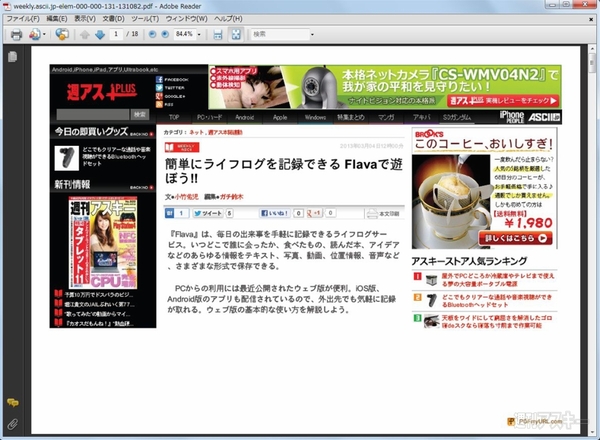Image resolution: width=600 pixels, height=440 pixels.
Task: Open the ファイル(F) menu
Action: tap(23, 18)
